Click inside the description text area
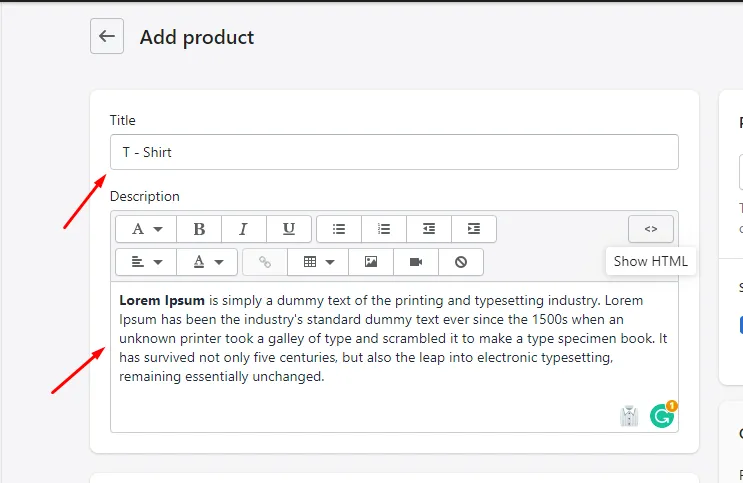The image size is (743, 483). tap(394, 357)
